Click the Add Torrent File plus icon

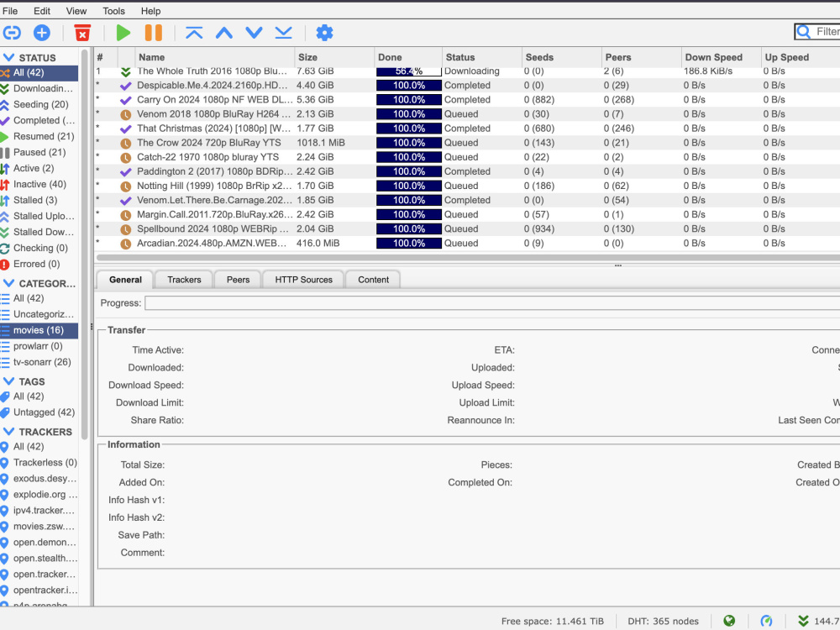[x=42, y=33]
